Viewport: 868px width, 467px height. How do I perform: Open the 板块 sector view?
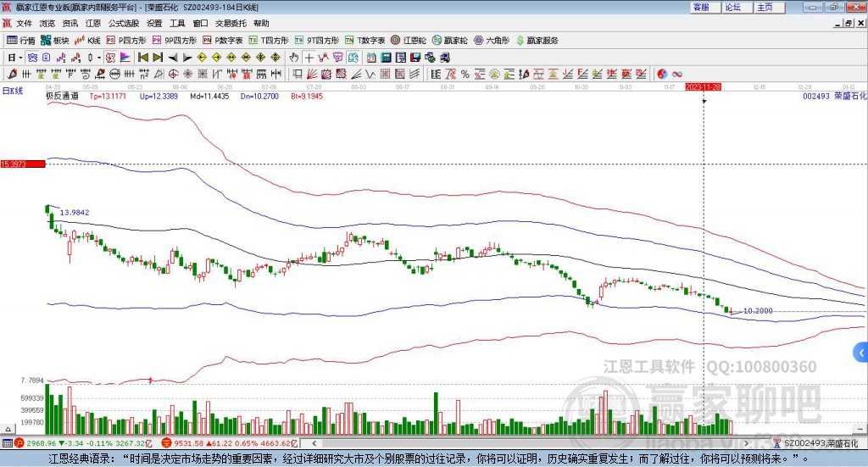(x=55, y=41)
